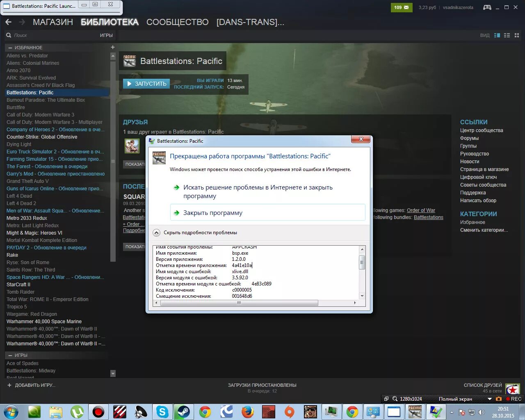Click the REC record indicator
Screen dimensions: 525x420
(514, 399)
